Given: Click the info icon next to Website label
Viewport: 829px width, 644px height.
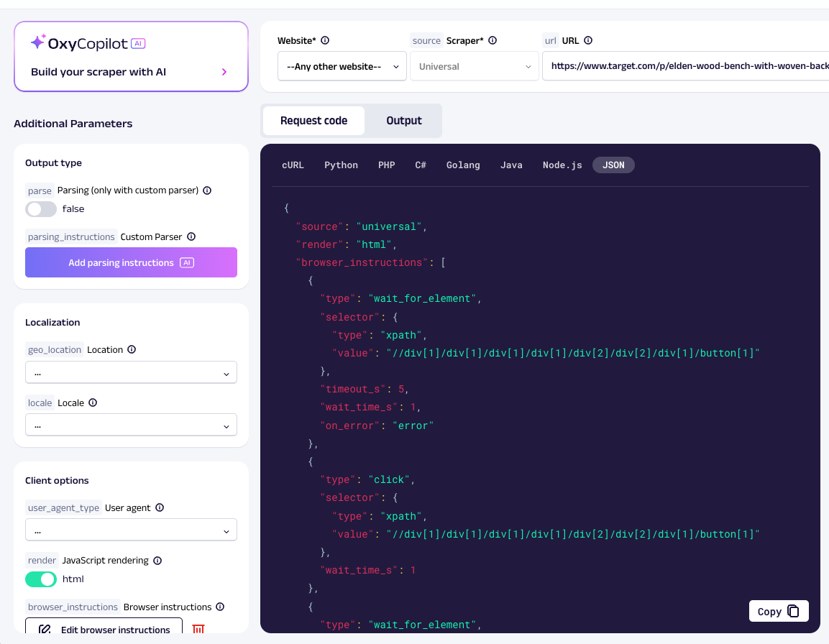Looking at the screenshot, I should (x=325, y=41).
